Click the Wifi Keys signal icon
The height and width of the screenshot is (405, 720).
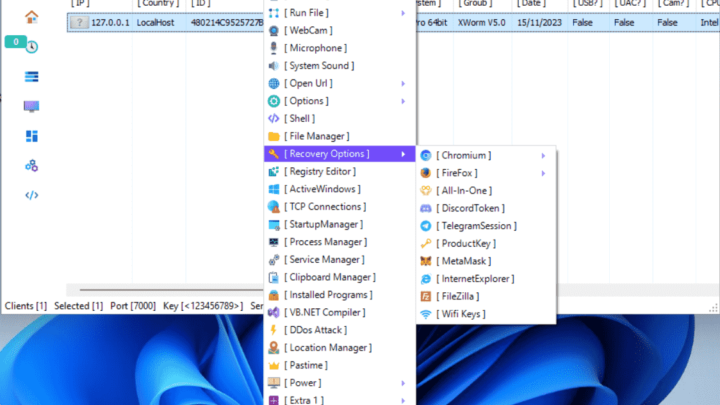[426, 314]
